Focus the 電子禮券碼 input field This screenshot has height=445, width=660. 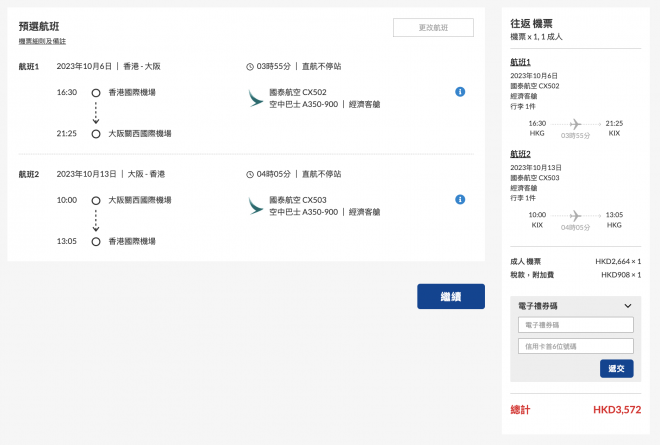coord(575,325)
